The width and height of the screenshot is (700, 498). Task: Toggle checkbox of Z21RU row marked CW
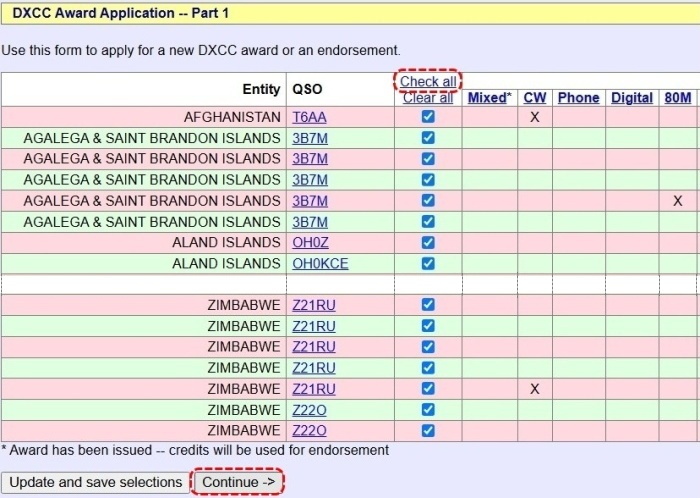[x=428, y=388]
